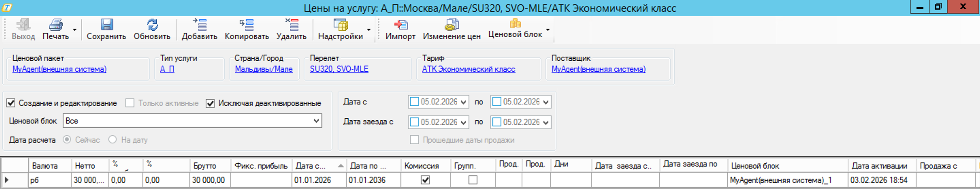
Task: Expand the Ценовой блок 'Все' combo box
Action: coord(316,121)
